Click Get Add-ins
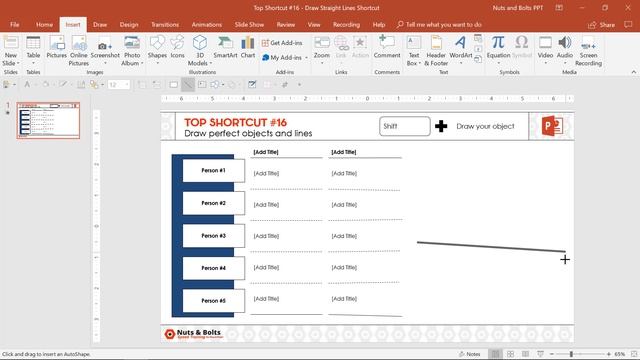The image size is (640, 360). (282, 43)
